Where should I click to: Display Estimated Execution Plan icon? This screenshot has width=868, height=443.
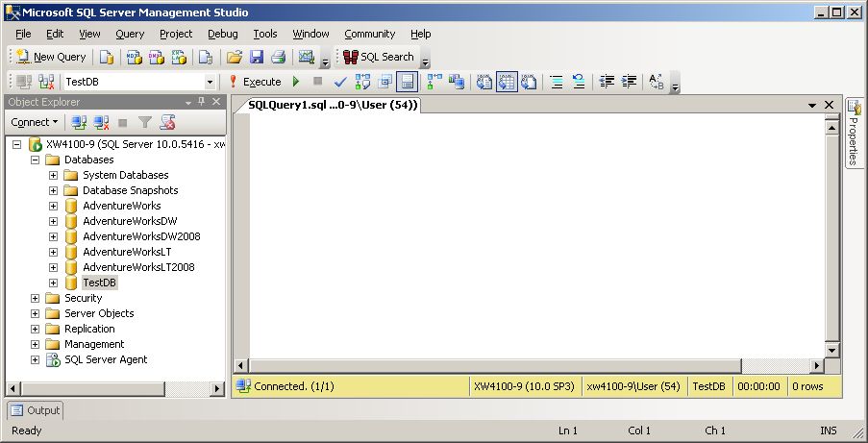tap(362, 82)
